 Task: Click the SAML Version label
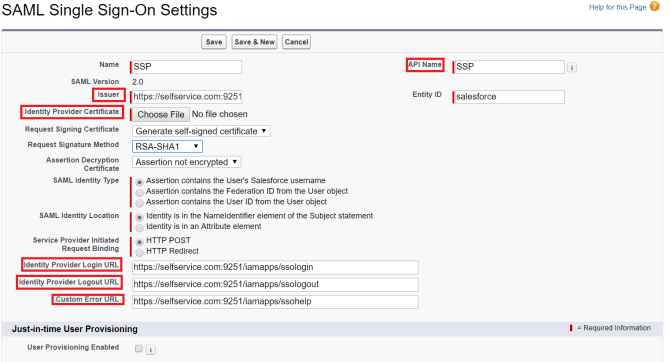(95, 82)
